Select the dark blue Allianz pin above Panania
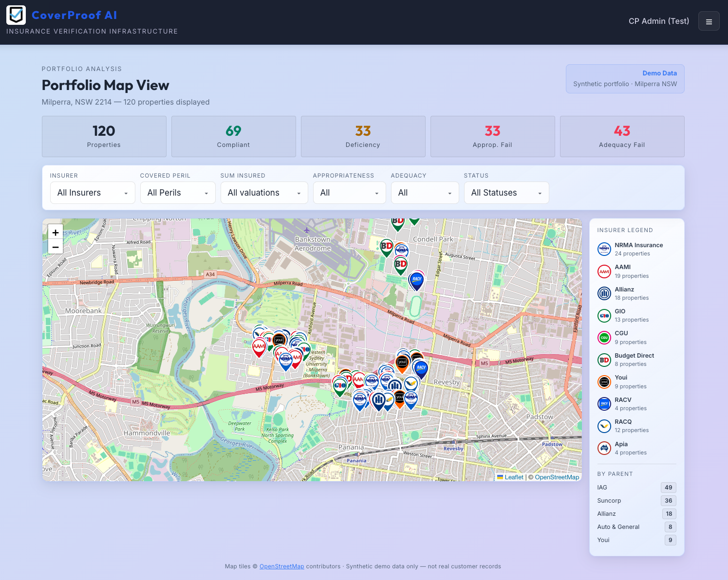This screenshot has height=580, width=728. tap(378, 401)
